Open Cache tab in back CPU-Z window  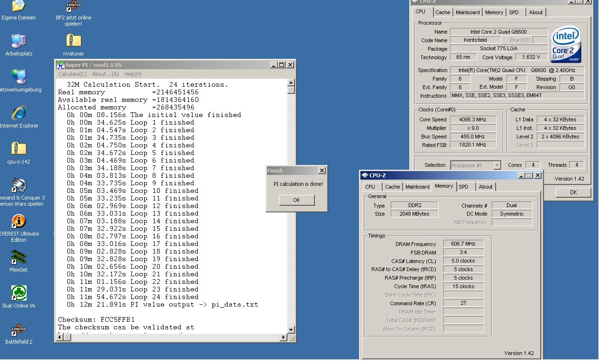click(443, 12)
